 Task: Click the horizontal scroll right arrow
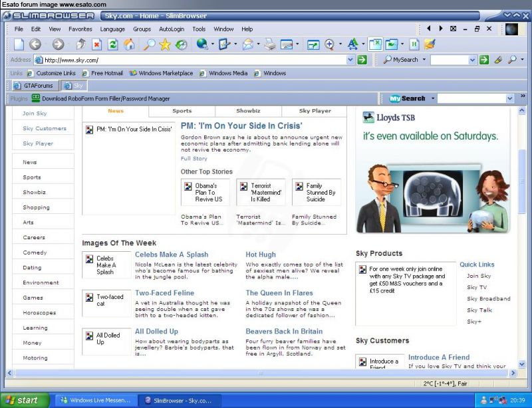click(513, 373)
